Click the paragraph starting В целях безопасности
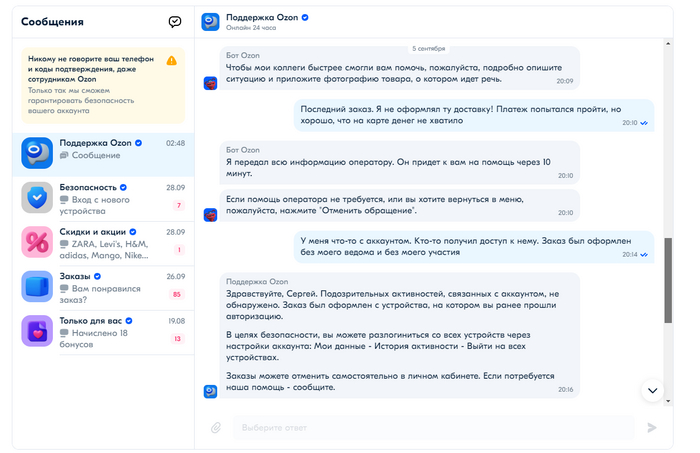The width and height of the screenshot is (700, 453). (x=378, y=346)
